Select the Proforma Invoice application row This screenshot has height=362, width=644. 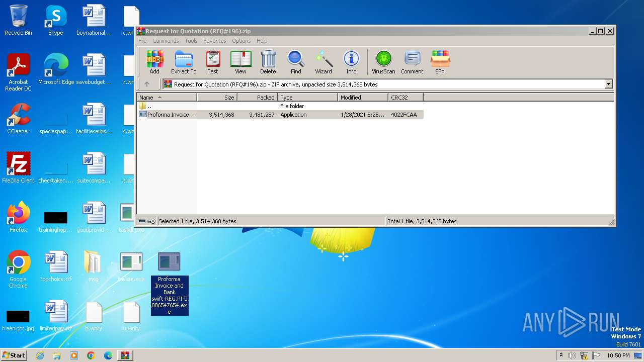pos(280,115)
